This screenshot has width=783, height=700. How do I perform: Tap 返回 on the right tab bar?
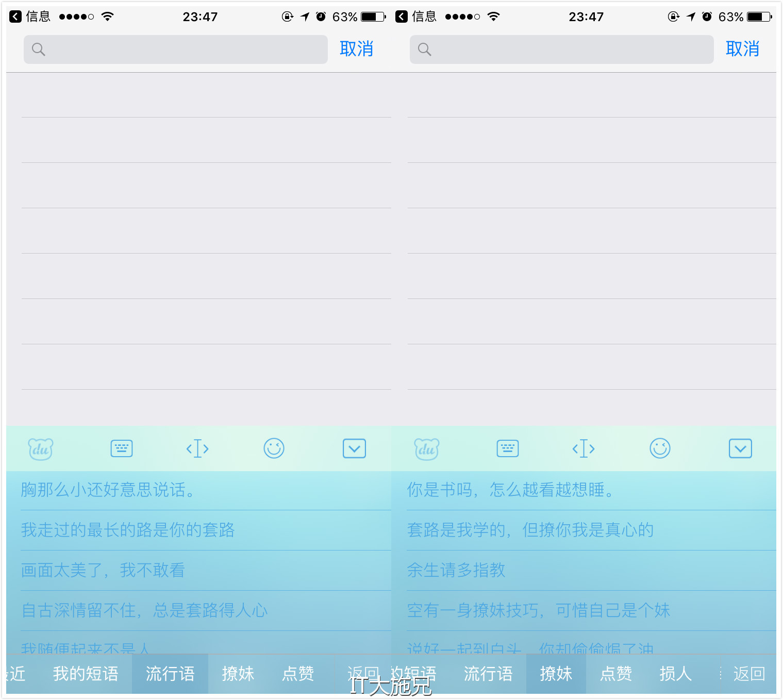tap(749, 674)
